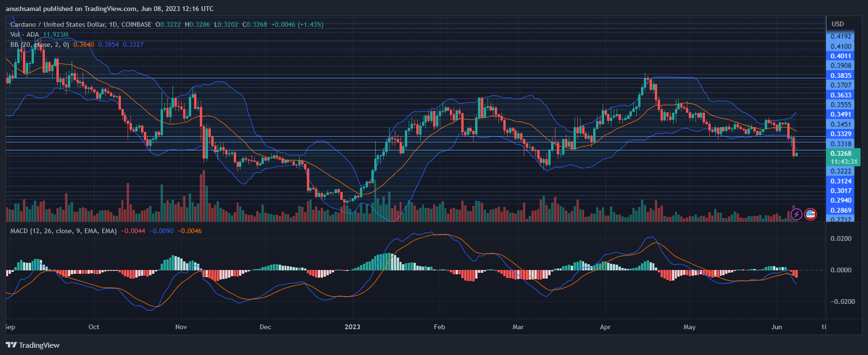Open the BB (20, close, 2, 0) legend
868x355 pixels.
40,44
